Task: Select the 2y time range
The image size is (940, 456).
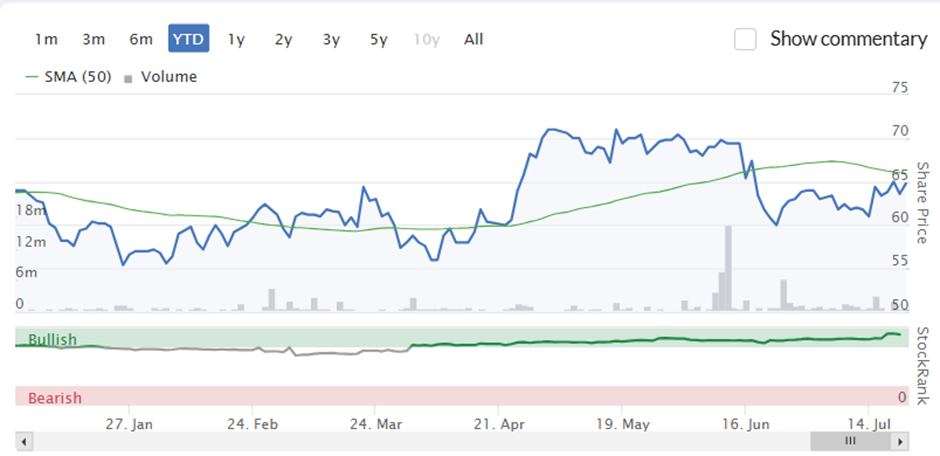Action: 284,39
